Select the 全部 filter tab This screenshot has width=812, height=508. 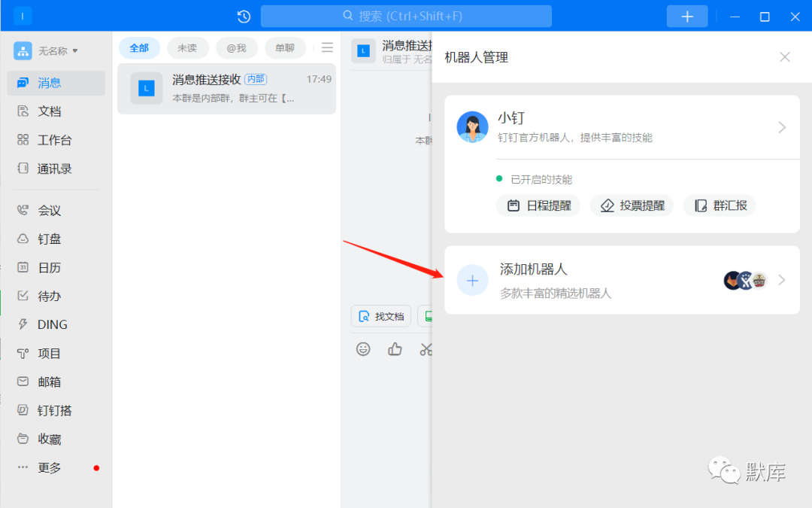(x=139, y=48)
